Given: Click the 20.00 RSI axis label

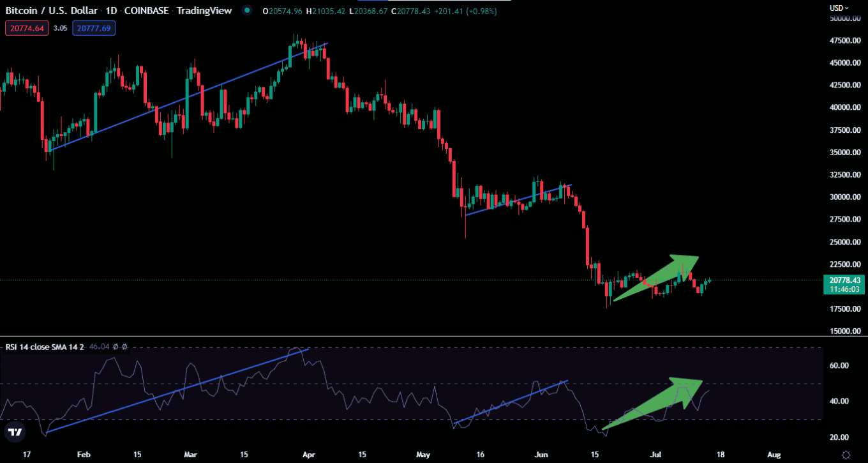Looking at the screenshot, I should [839, 437].
